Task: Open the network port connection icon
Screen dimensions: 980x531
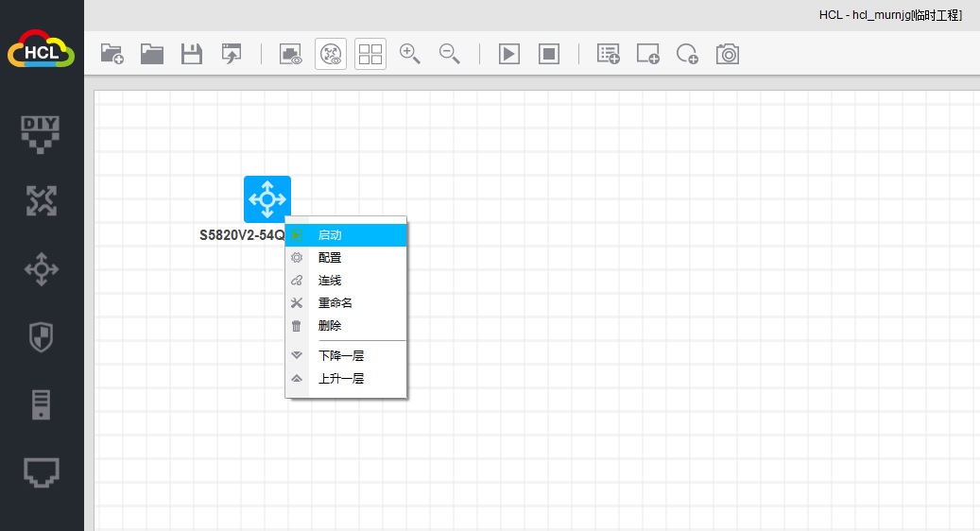Action: (x=42, y=472)
